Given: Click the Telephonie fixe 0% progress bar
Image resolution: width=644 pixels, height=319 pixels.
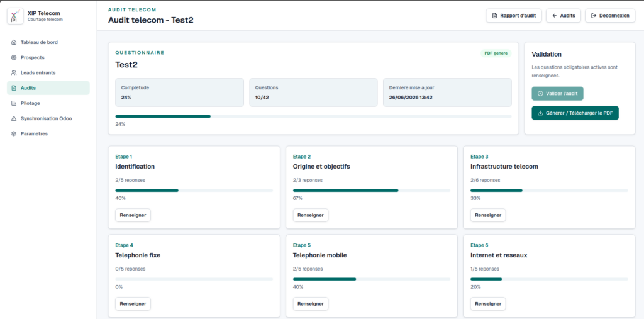Looking at the screenshot, I should tap(194, 279).
